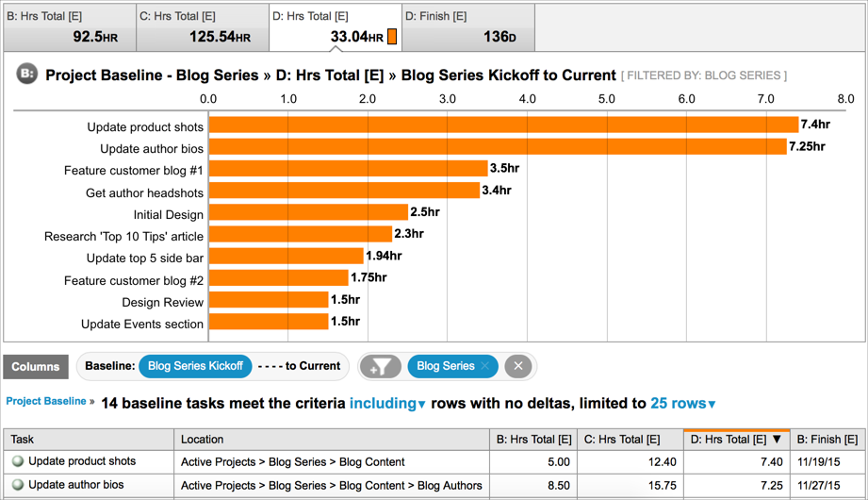Image resolution: width=868 pixels, height=500 pixels.
Task: Click the Blog Series Kickoff baseline pill
Action: [195, 366]
